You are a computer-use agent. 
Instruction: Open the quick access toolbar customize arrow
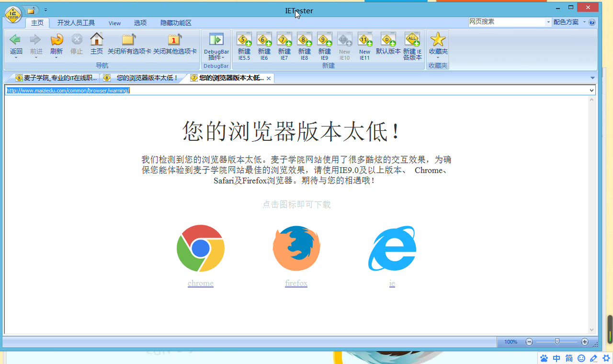(45, 10)
